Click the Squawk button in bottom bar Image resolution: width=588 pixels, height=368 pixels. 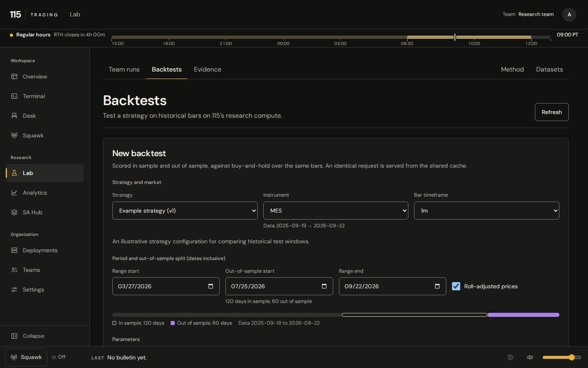(26, 357)
